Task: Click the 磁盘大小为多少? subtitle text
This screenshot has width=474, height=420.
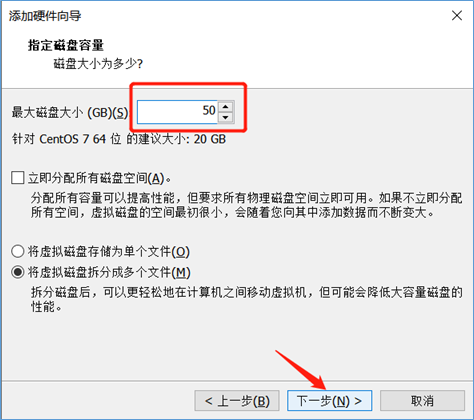Action: pyautogui.click(x=98, y=63)
